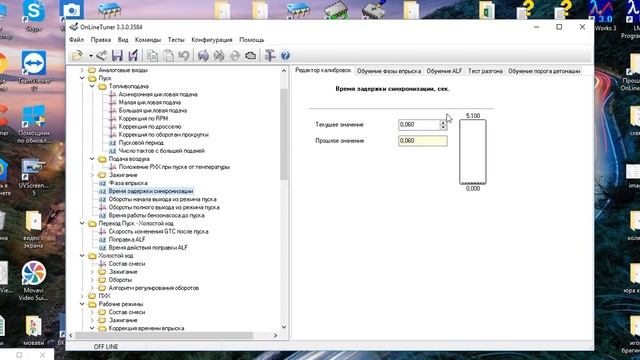Open the Помощник по обновл. desktop icon
The image size is (640, 360).
[33, 124]
